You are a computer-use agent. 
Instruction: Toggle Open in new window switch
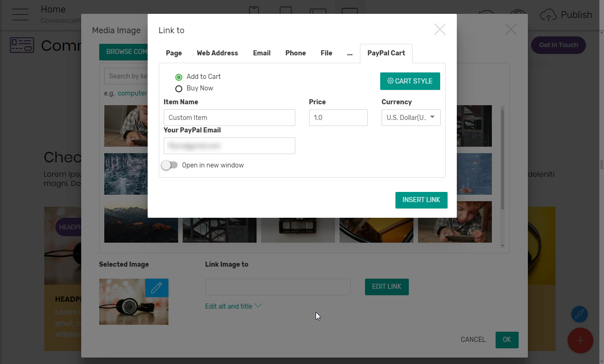[169, 165]
